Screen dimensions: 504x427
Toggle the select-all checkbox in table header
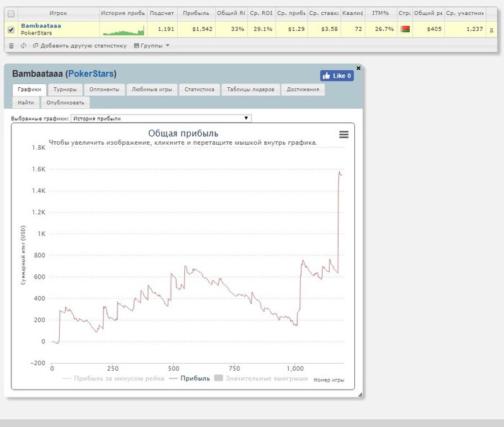11,14
